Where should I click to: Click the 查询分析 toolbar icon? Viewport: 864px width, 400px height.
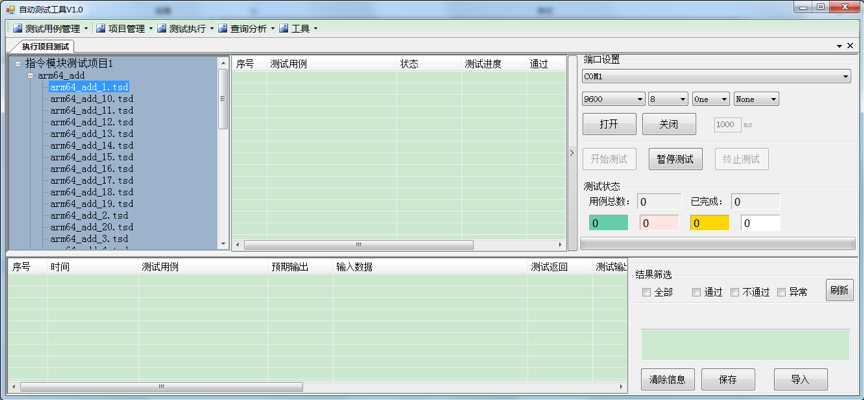click(223, 28)
